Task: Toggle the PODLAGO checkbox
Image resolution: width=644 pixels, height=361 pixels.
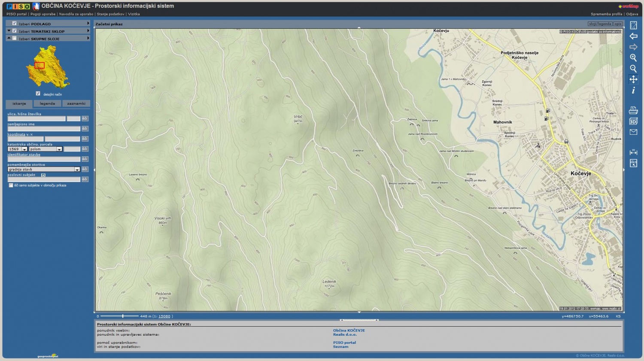Action: pos(15,24)
